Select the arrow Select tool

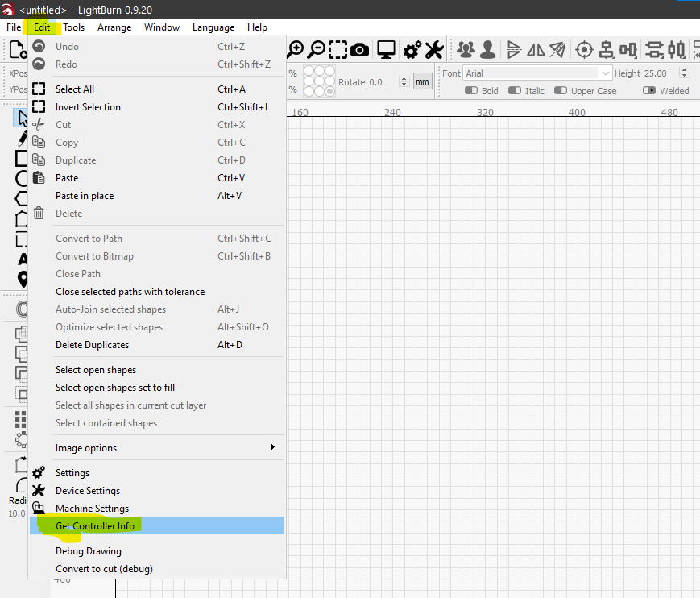(22, 118)
